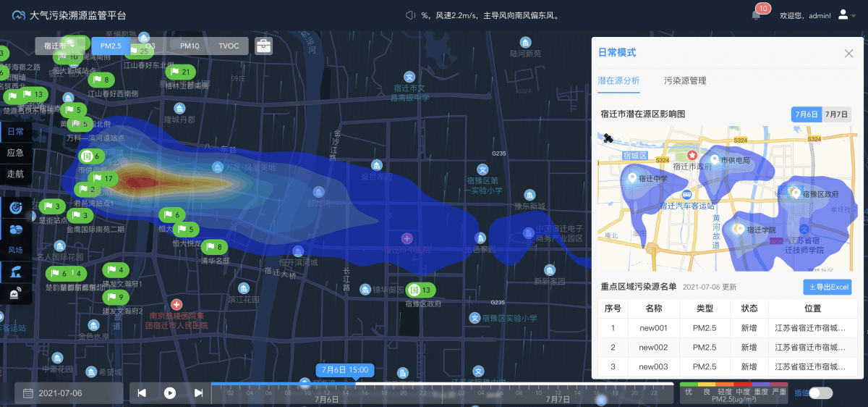The height and width of the screenshot is (407, 868).
Task: Click the station marker labeled 13 near 宿豫区政府
Action: [x=420, y=290]
